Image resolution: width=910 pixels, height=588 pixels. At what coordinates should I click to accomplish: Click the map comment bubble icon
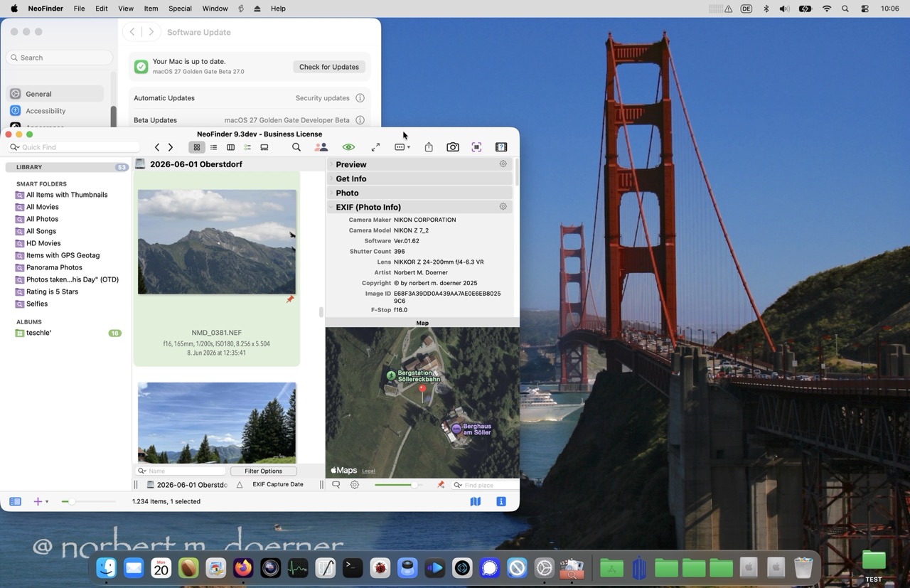pyautogui.click(x=336, y=485)
